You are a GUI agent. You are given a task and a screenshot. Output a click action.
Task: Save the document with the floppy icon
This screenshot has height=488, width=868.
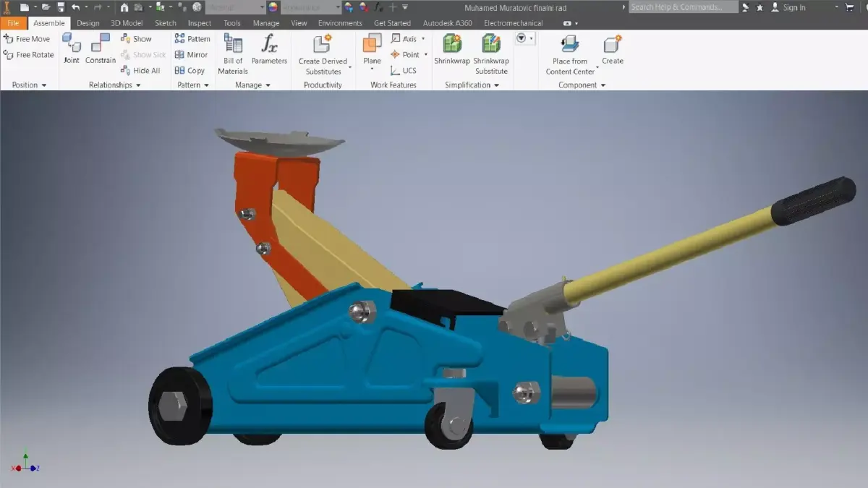click(x=61, y=7)
